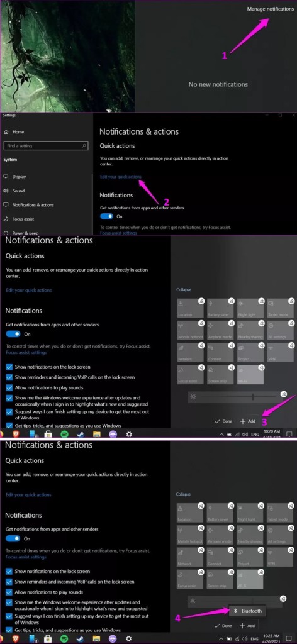The height and width of the screenshot is (644, 297).
Task: Uncheck notification sounds box, 10:20 AM screenshot
Action: tap(9, 387)
